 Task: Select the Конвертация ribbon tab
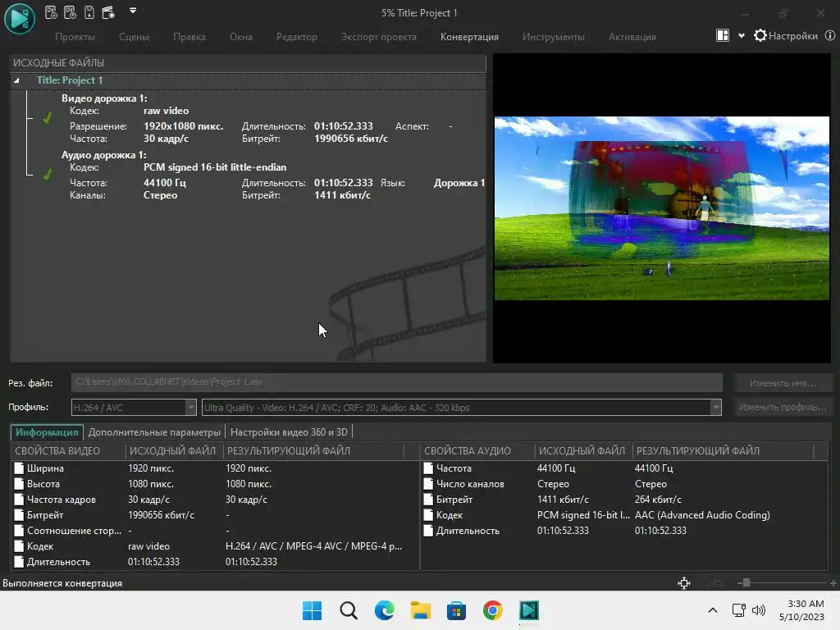pos(469,37)
